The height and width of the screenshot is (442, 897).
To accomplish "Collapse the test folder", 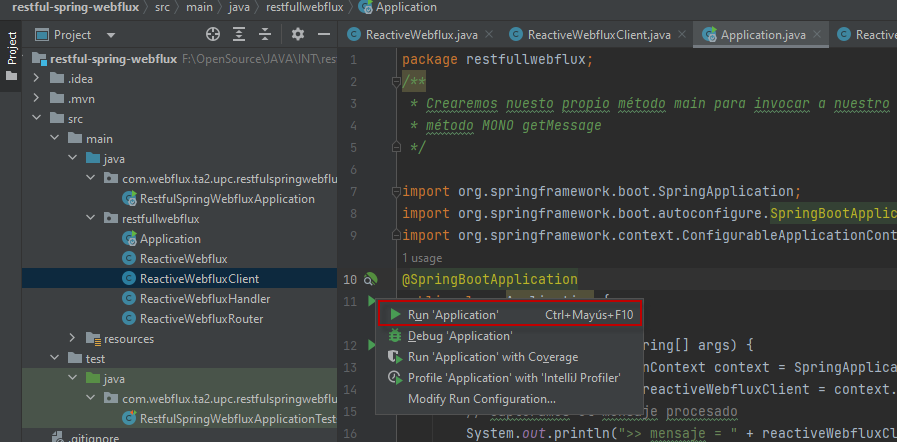I will pos(55,359).
